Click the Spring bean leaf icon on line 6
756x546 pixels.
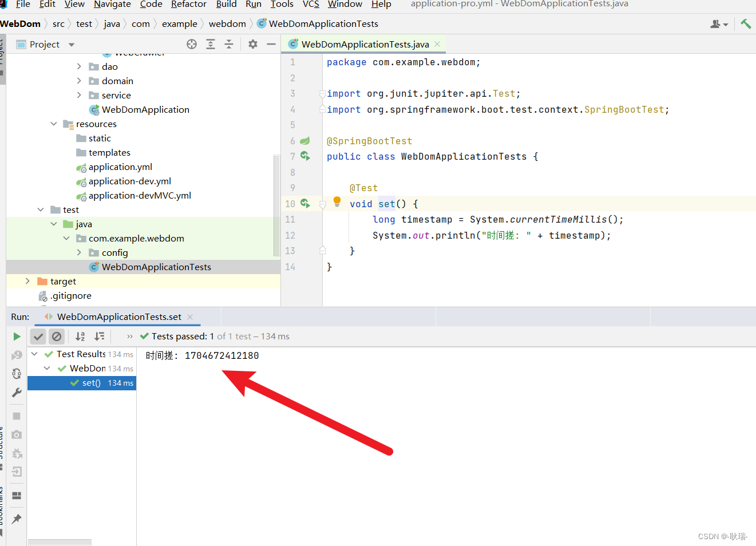click(305, 141)
